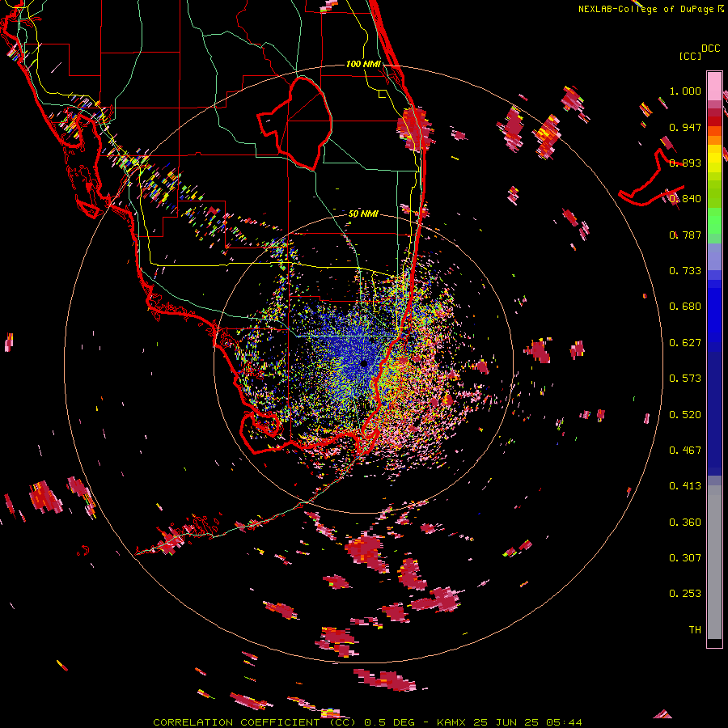
Task: Select the 0.467 scale value
Action: [685, 451]
